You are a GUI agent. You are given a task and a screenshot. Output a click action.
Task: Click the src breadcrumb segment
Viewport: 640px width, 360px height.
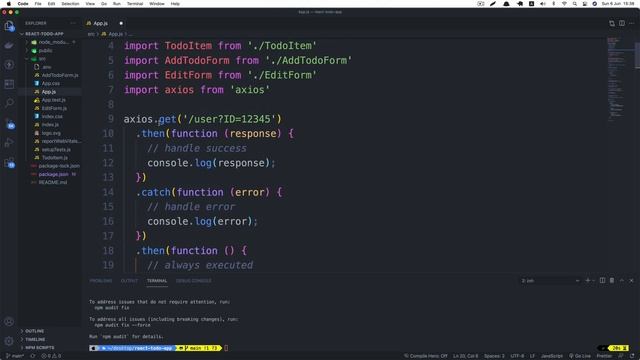click(x=91, y=34)
